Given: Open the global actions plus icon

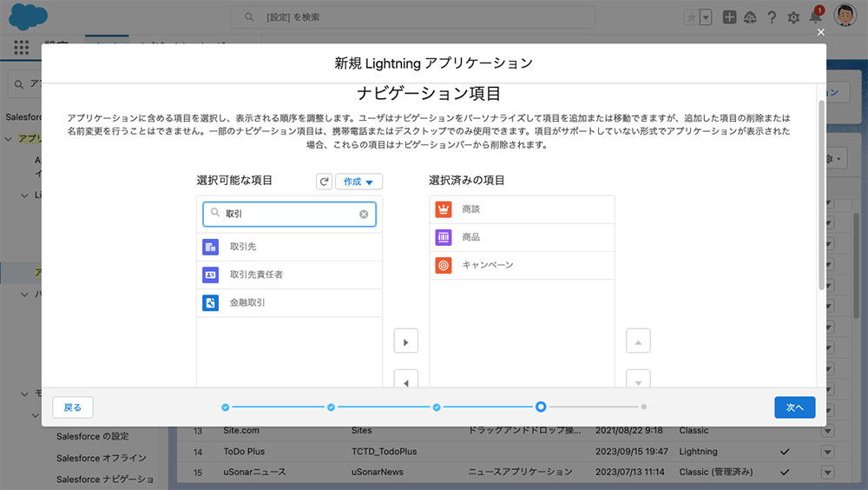Looking at the screenshot, I should [730, 17].
